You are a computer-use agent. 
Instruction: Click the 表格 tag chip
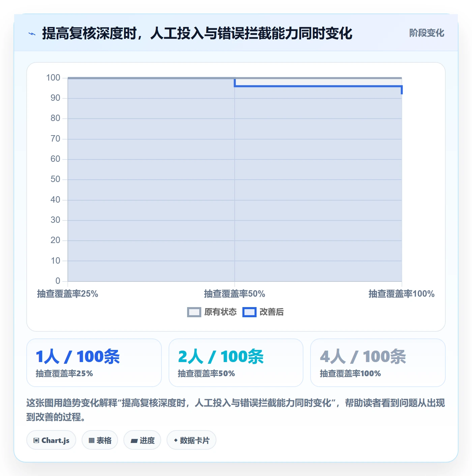point(100,440)
